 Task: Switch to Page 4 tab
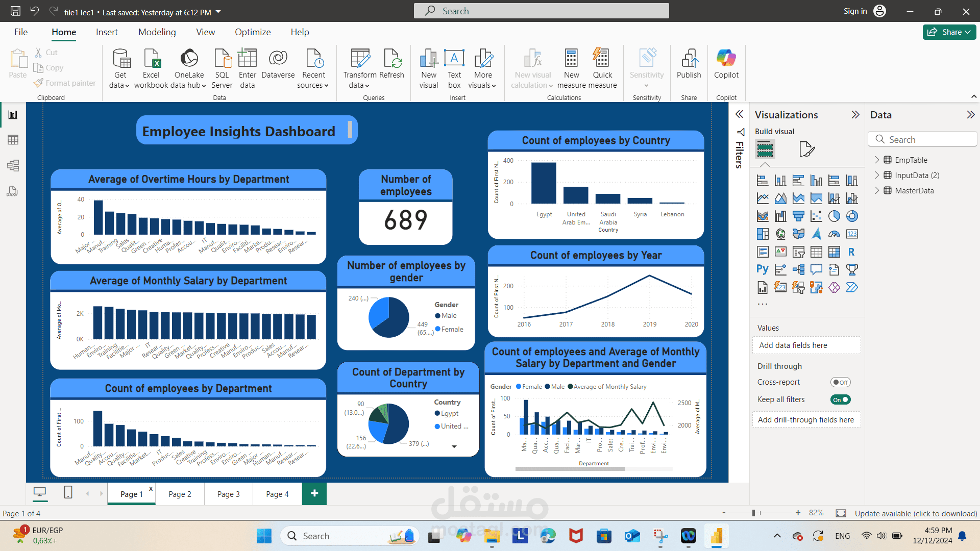[x=277, y=494]
